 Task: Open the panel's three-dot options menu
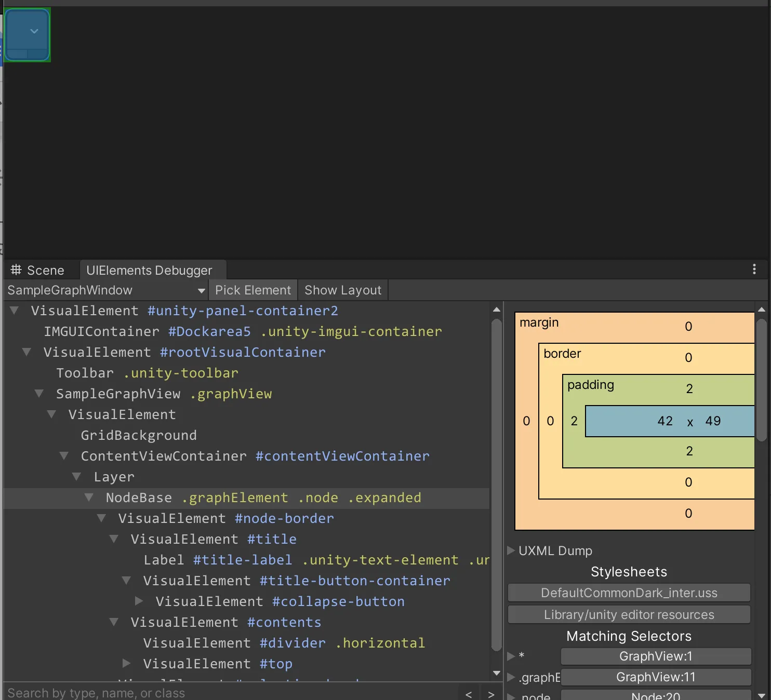(x=754, y=269)
